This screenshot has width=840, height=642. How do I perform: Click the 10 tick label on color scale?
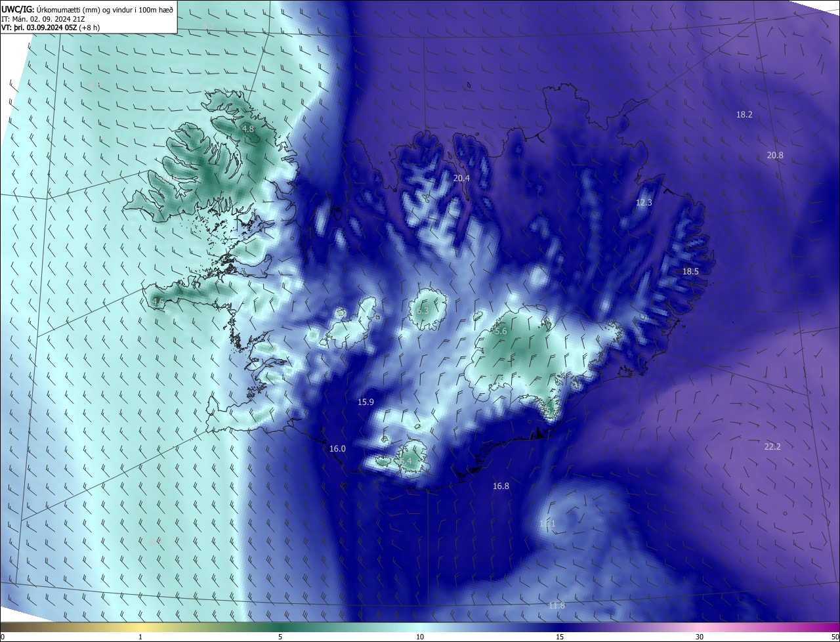click(x=420, y=637)
